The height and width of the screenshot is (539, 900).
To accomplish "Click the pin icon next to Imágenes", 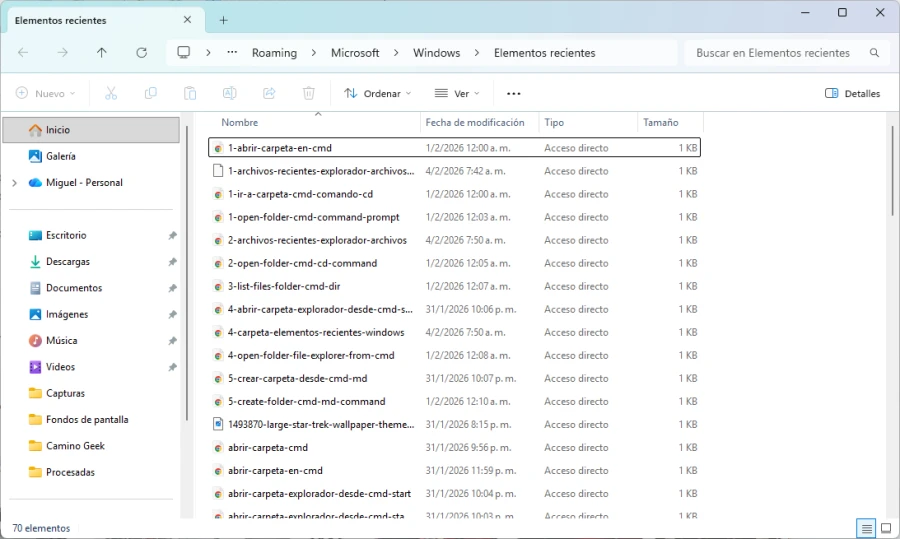I will pyautogui.click(x=172, y=315).
